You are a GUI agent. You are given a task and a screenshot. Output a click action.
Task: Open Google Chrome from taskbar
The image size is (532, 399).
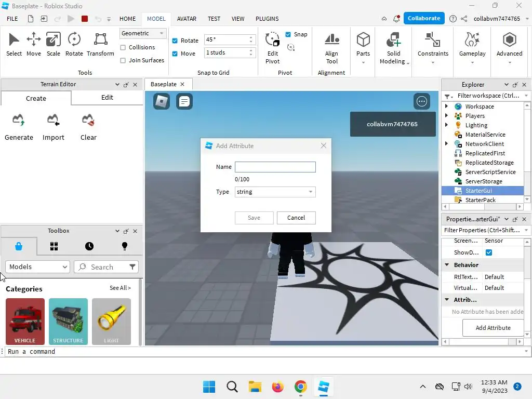[301, 387]
